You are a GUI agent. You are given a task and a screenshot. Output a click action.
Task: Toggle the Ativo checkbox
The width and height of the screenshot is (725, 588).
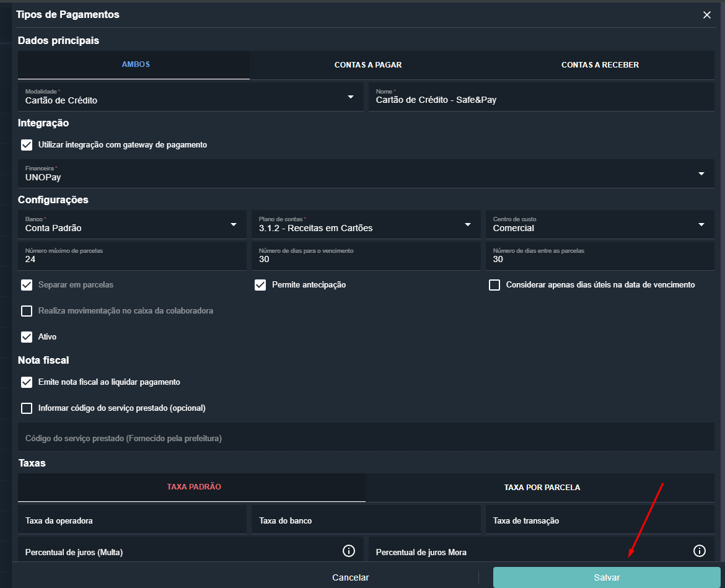coord(27,336)
